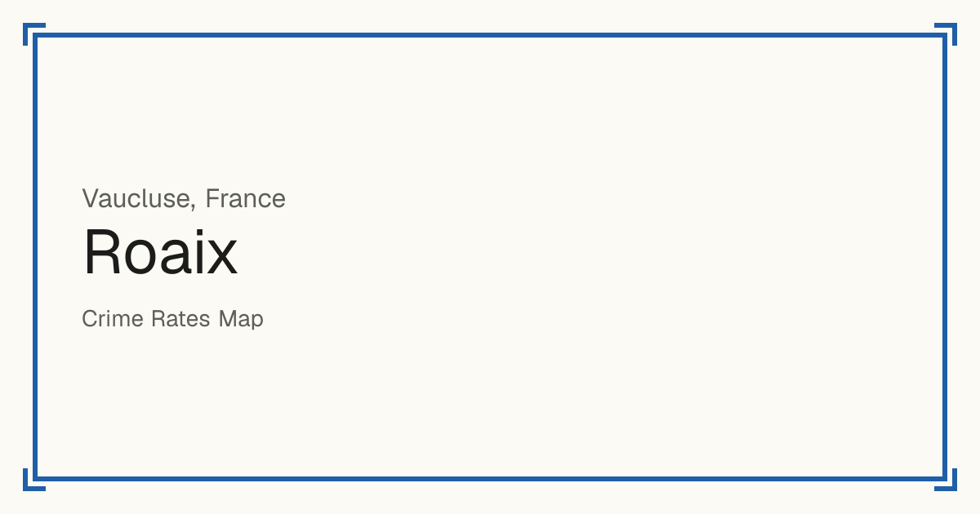Select the word Rates
The image size is (980, 514).
pos(180,319)
